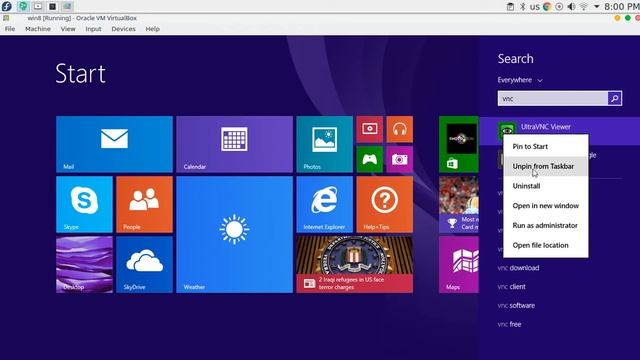Click the clipboard tray icon
The image size is (640, 360).
tap(510, 7)
